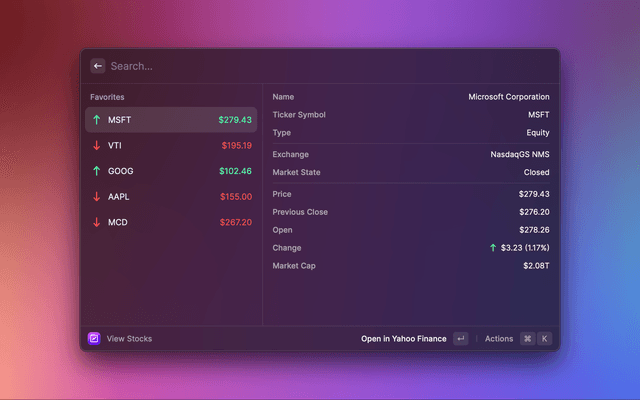The height and width of the screenshot is (400, 640).
Task: Select the MSFT favorite row
Action: (170, 120)
